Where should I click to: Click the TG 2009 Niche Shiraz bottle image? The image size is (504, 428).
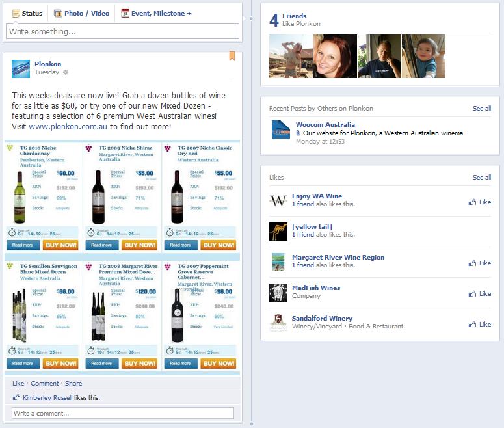coord(98,198)
